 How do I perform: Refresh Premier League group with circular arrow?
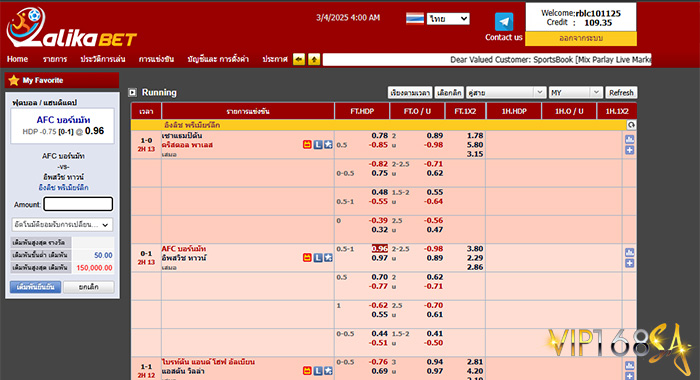pyautogui.click(x=631, y=125)
